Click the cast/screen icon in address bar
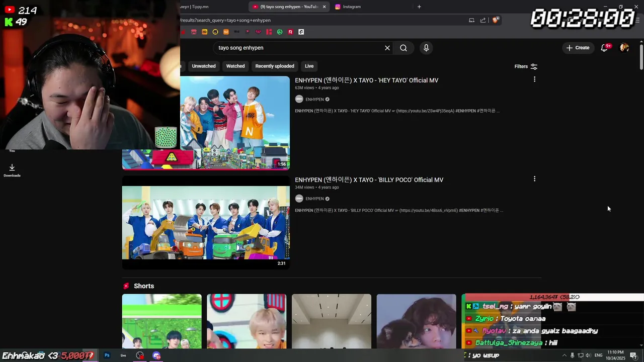The width and height of the screenshot is (644, 362). (x=471, y=20)
